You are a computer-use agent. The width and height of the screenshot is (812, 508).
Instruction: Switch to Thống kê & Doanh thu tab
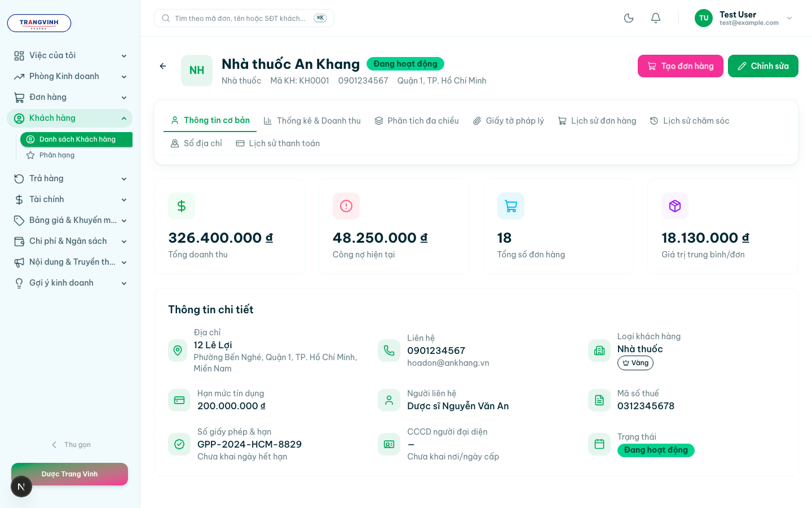[x=312, y=121]
